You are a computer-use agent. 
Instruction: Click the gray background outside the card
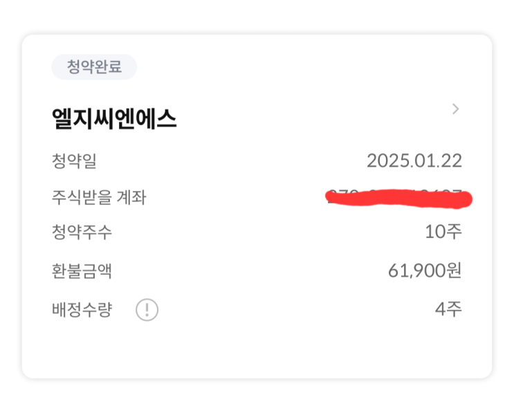click(x=256, y=400)
